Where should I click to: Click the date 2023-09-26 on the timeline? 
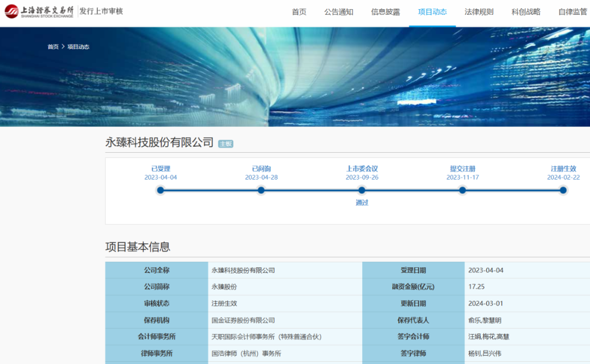tap(362, 177)
